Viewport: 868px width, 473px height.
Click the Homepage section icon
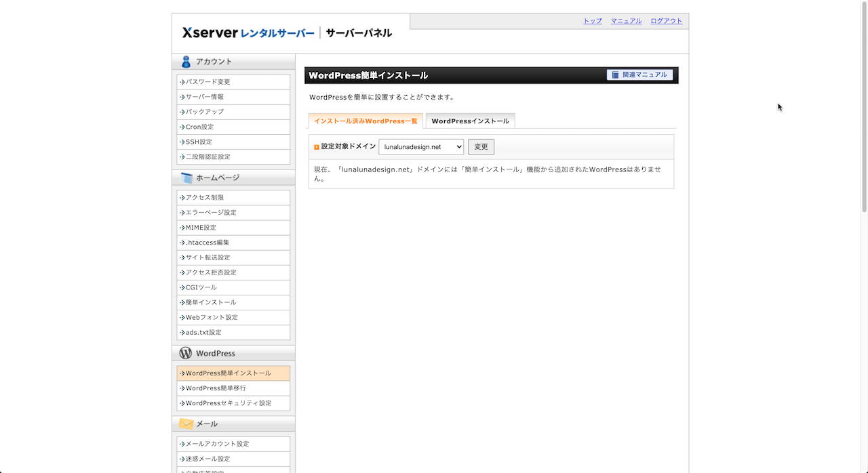(186, 178)
